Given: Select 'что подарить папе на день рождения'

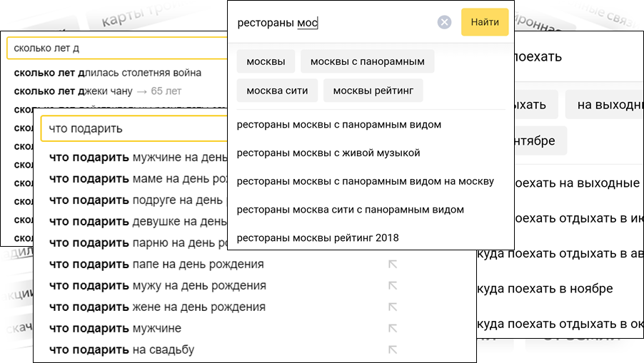Looking at the screenshot, I should point(156,264).
